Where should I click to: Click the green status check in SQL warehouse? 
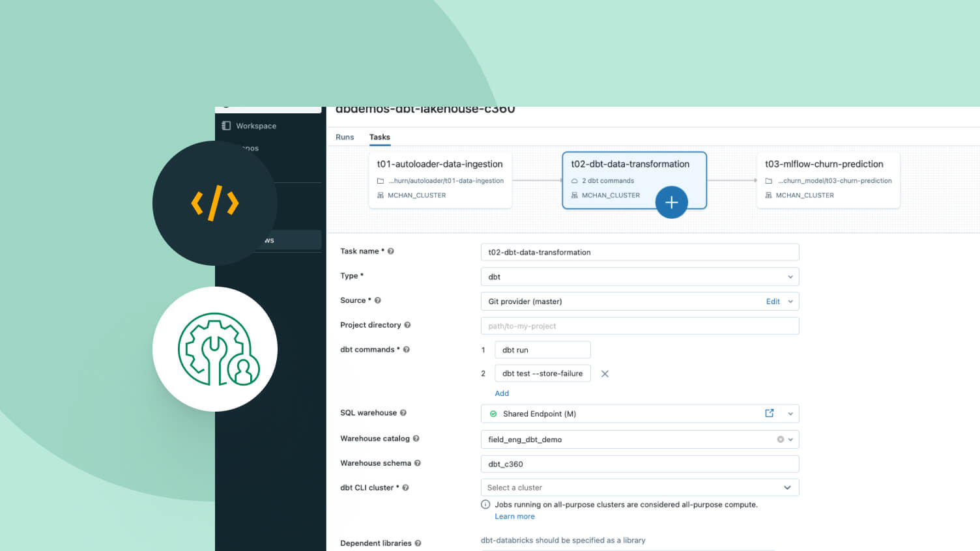pyautogui.click(x=493, y=414)
